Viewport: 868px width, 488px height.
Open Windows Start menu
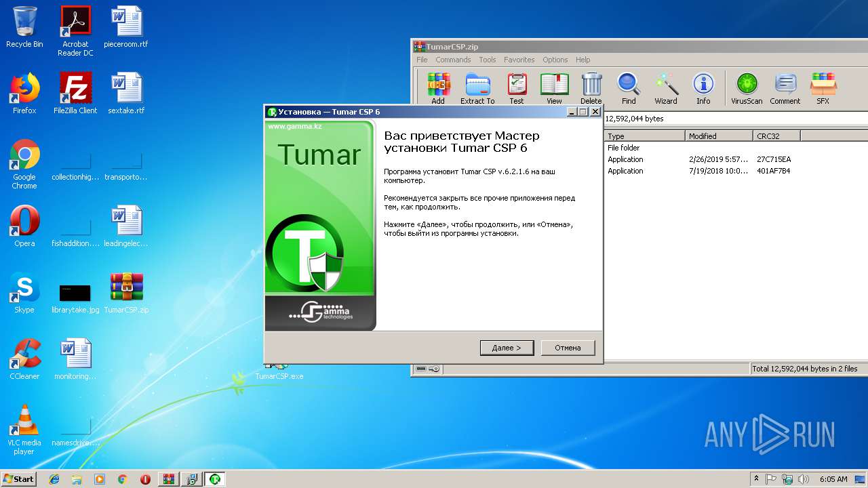click(x=19, y=479)
